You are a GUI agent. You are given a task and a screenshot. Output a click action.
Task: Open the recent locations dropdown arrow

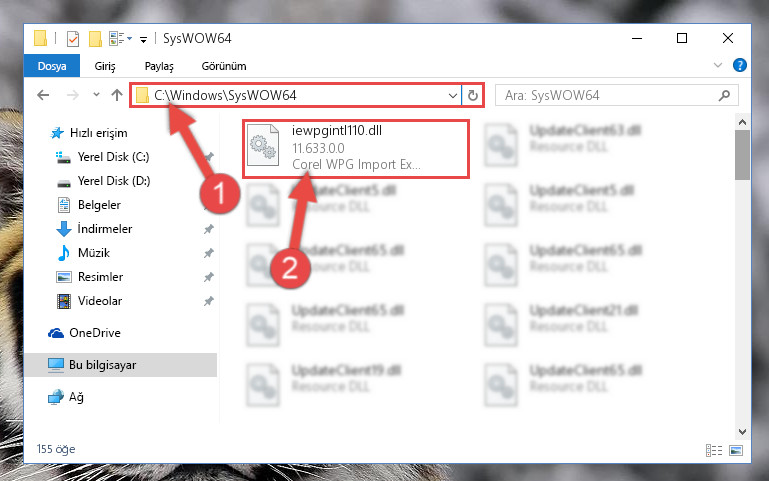(x=96, y=95)
